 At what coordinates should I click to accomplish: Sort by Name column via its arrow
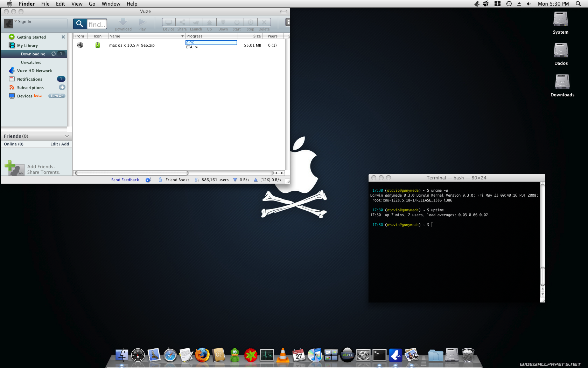click(x=182, y=36)
